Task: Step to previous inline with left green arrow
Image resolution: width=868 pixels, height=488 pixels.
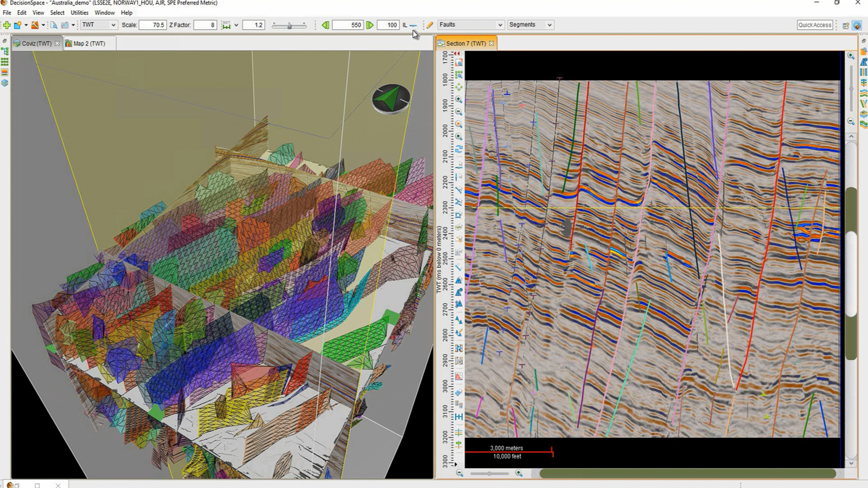Action: tap(325, 25)
